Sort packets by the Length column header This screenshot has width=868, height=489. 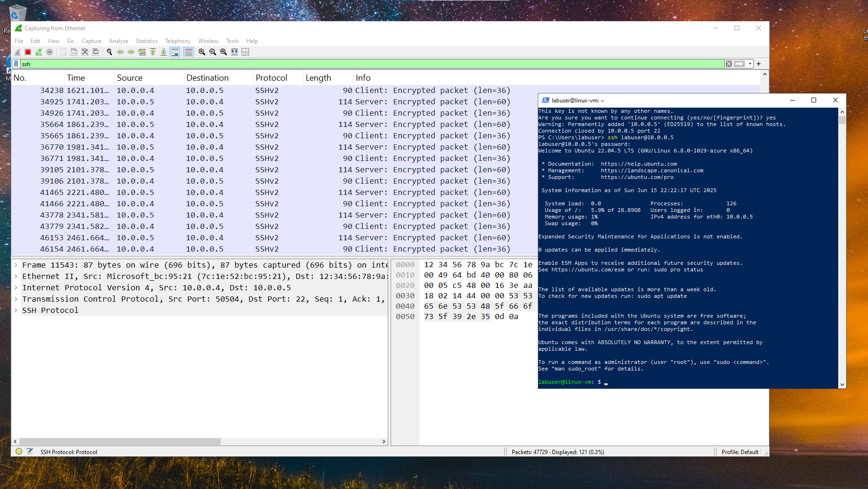[328, 78]
